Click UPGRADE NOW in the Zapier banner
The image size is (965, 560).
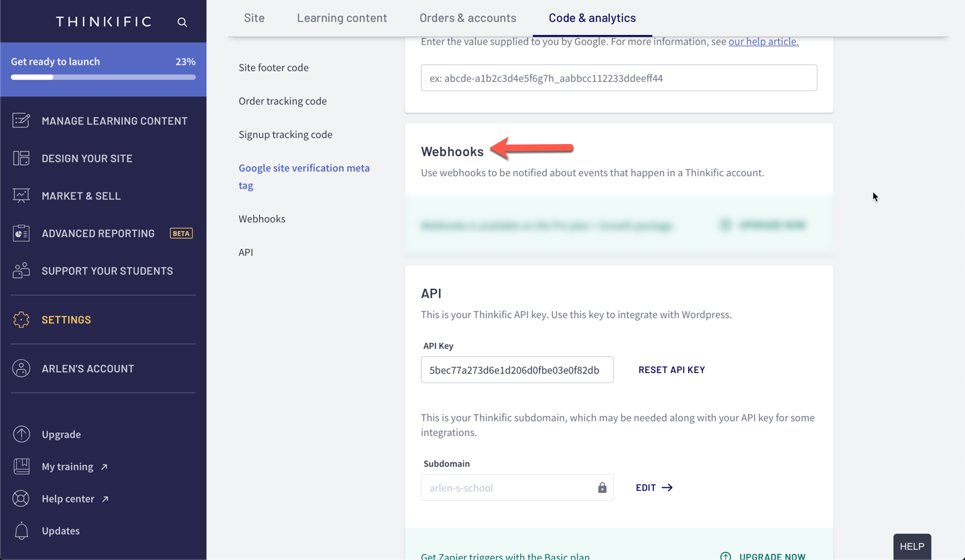[x=772, y=557]
